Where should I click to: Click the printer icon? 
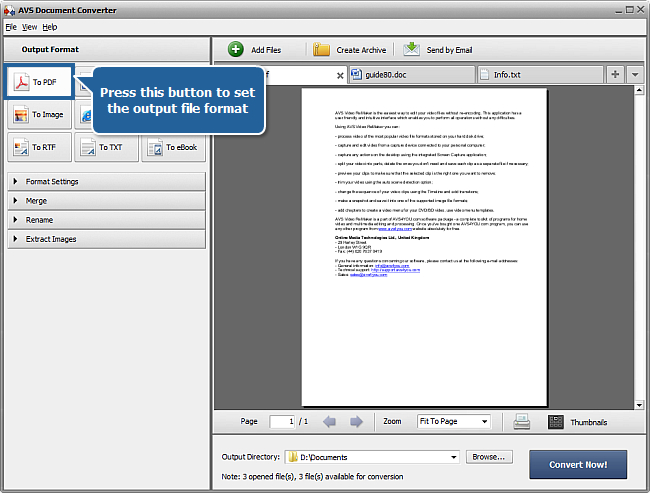pos(521,422)
